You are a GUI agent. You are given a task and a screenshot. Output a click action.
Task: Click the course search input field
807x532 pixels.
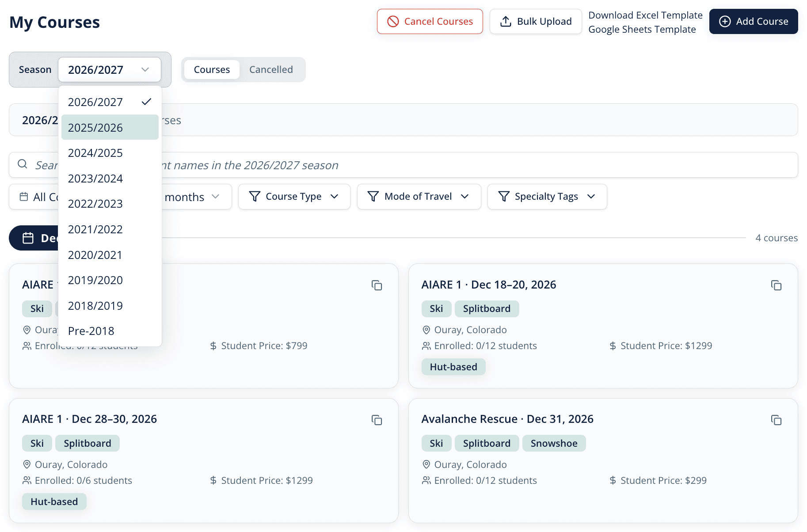(x=403, y=165)
